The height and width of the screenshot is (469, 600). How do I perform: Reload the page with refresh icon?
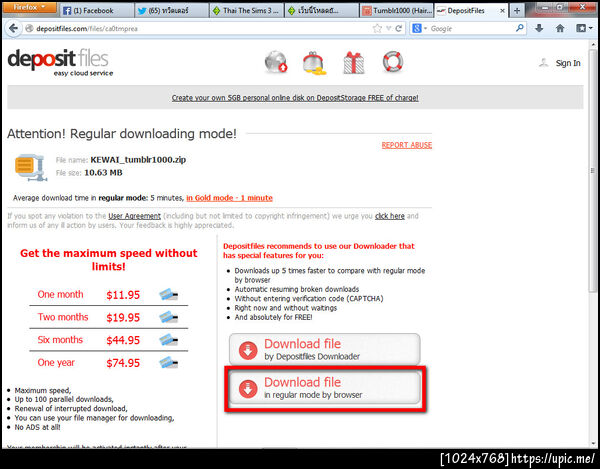[399, 28]
